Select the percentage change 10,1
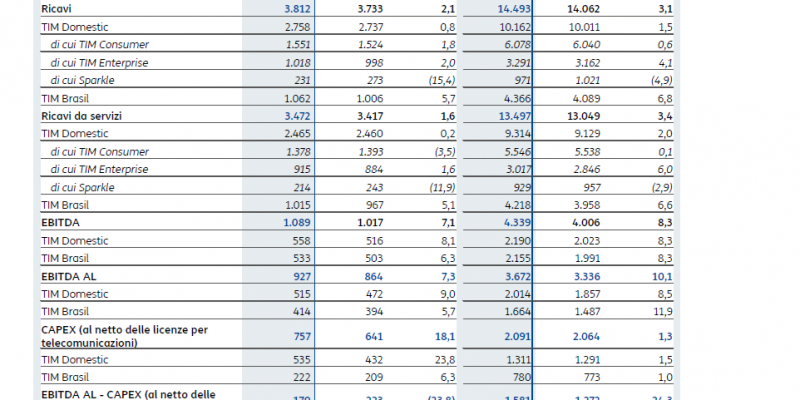The height and width of the screenshot is (400, 800). 663,277
